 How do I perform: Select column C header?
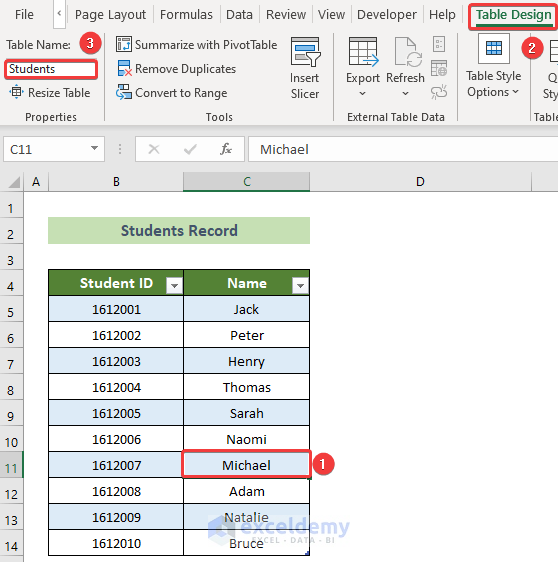point(247,182)
